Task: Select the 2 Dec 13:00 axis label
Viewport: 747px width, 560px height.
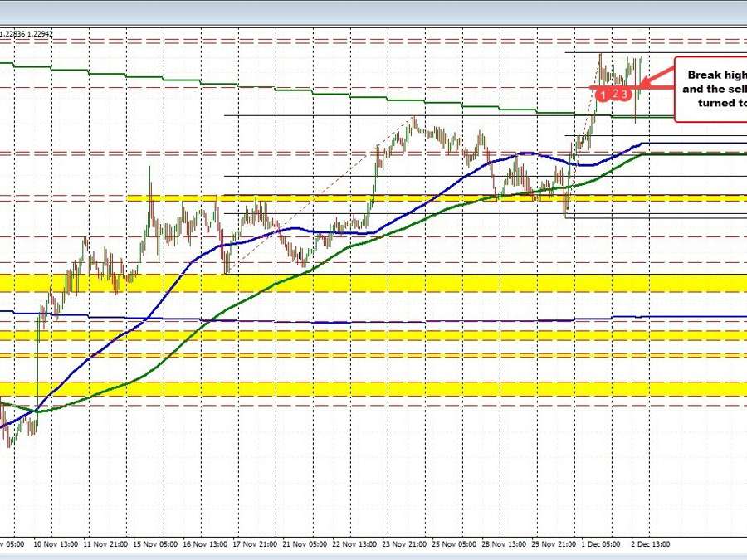Action: click(x=654, y=544)
